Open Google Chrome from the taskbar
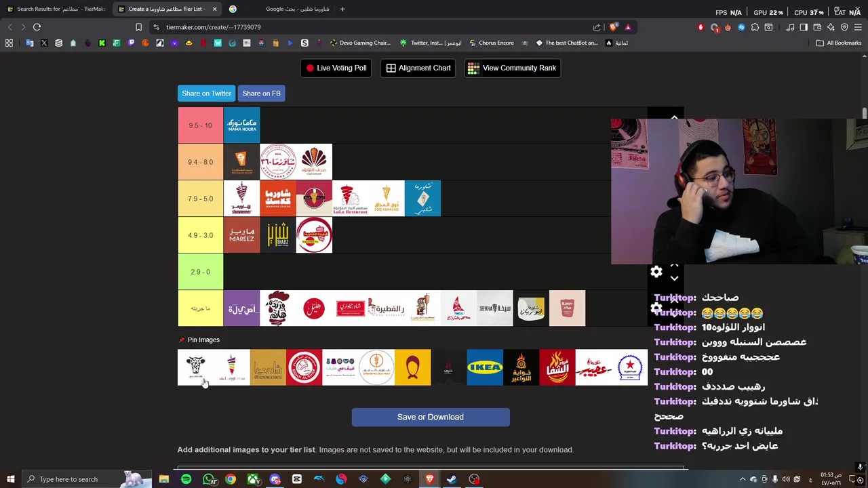This screenshot has width=868, height=488. point(231,479)
